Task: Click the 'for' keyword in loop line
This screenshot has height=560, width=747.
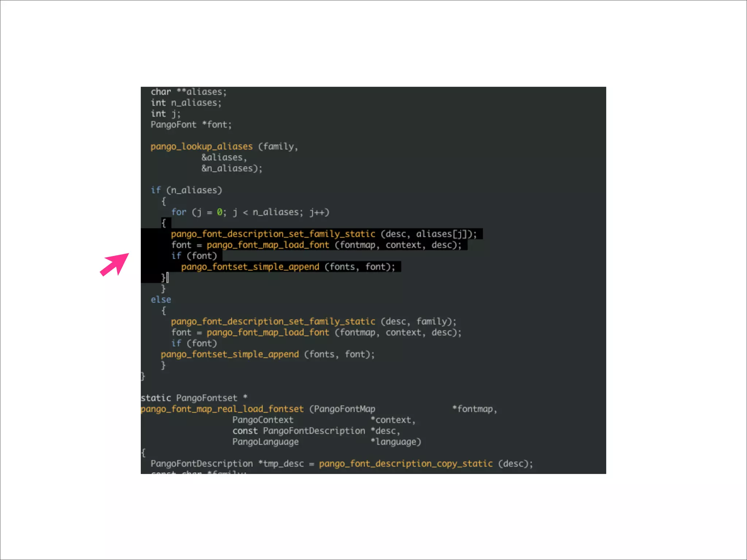Action: click(x=179, y=212)
